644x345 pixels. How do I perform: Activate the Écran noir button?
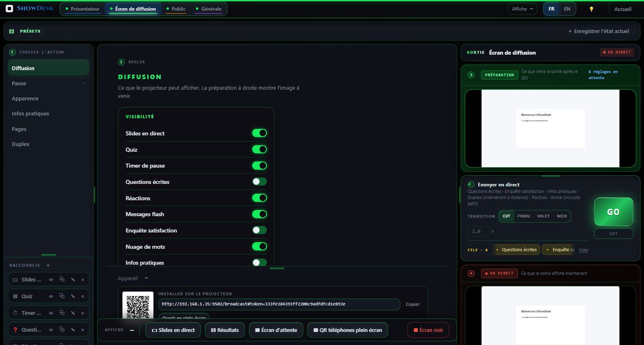[428, 330]
